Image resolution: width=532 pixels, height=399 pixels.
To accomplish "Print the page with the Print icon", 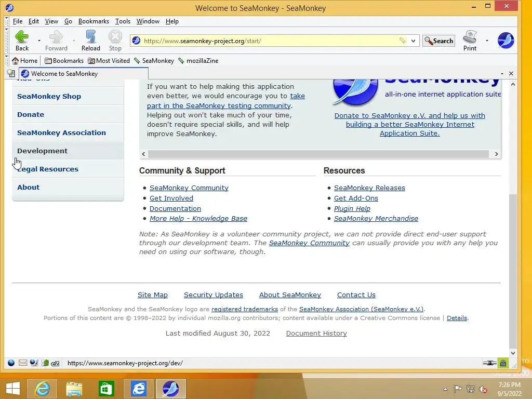I will (x=470, y=41).
